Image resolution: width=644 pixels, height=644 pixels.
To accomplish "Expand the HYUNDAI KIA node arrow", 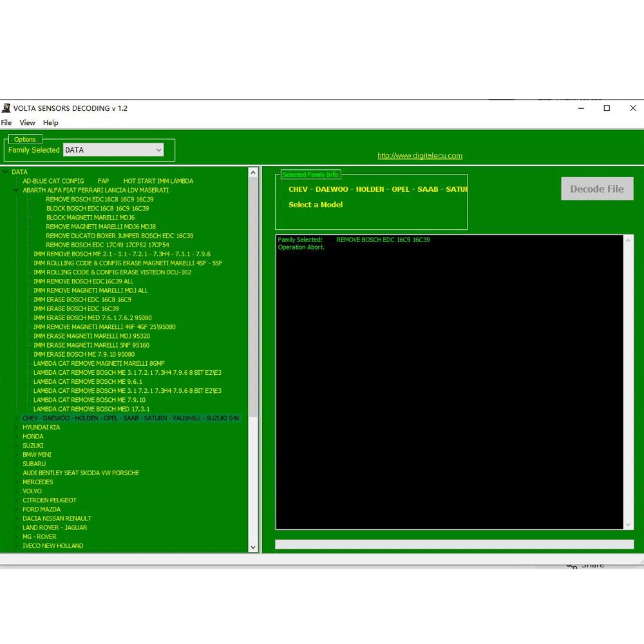I will 17,427.
